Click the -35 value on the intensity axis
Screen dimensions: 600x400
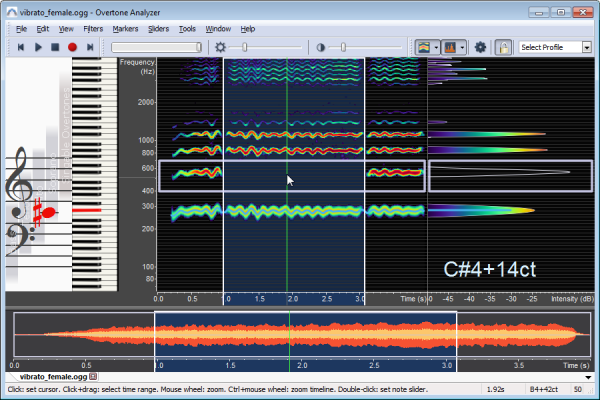[490, 299]
